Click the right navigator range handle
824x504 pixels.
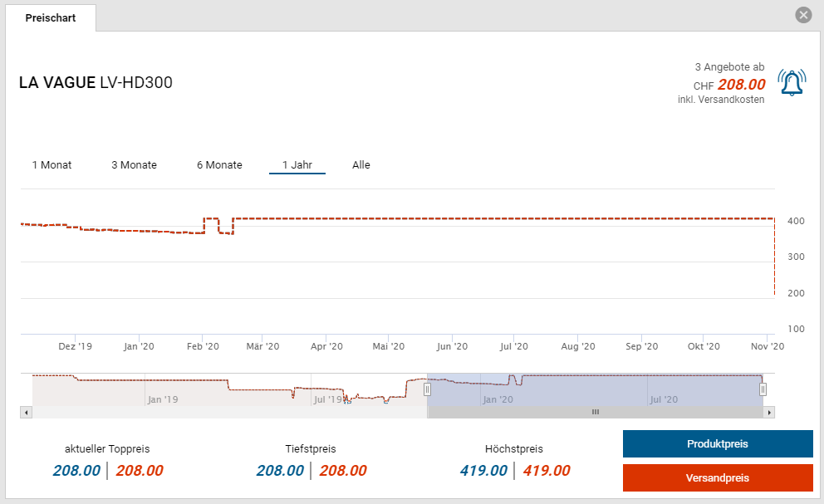763,389
